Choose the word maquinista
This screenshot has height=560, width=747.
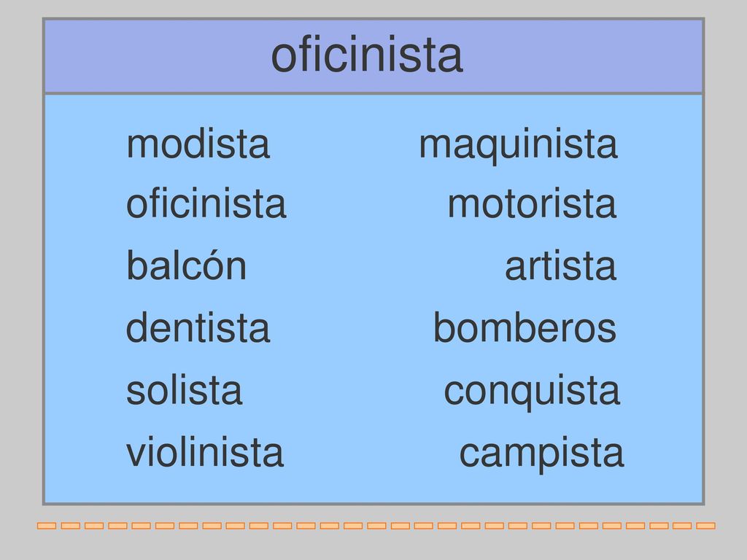pyautogui.click(x=518, y=145)
